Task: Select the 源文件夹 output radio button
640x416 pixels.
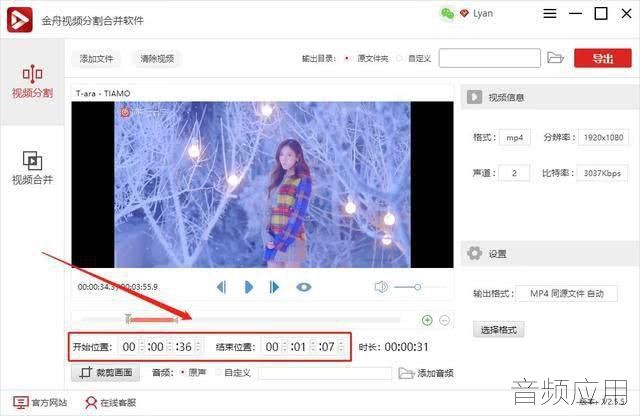Action: point(347,58)
